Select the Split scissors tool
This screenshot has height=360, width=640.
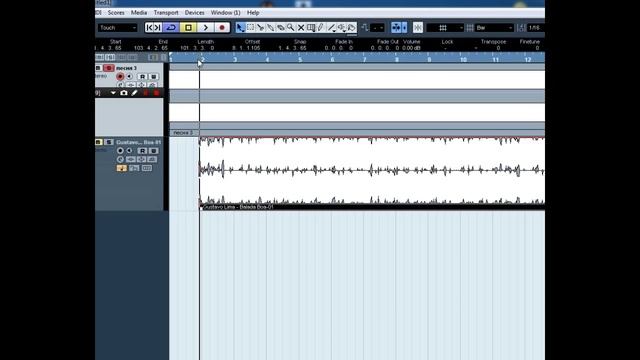(260, 28)
